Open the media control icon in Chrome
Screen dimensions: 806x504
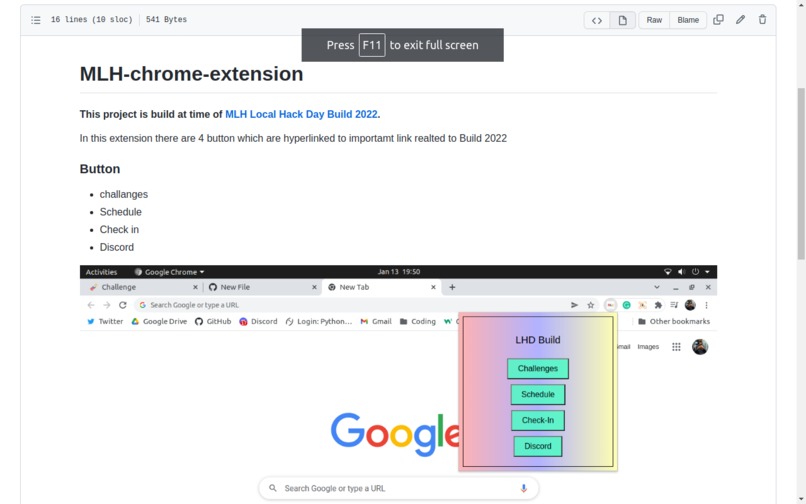[674, 305]
